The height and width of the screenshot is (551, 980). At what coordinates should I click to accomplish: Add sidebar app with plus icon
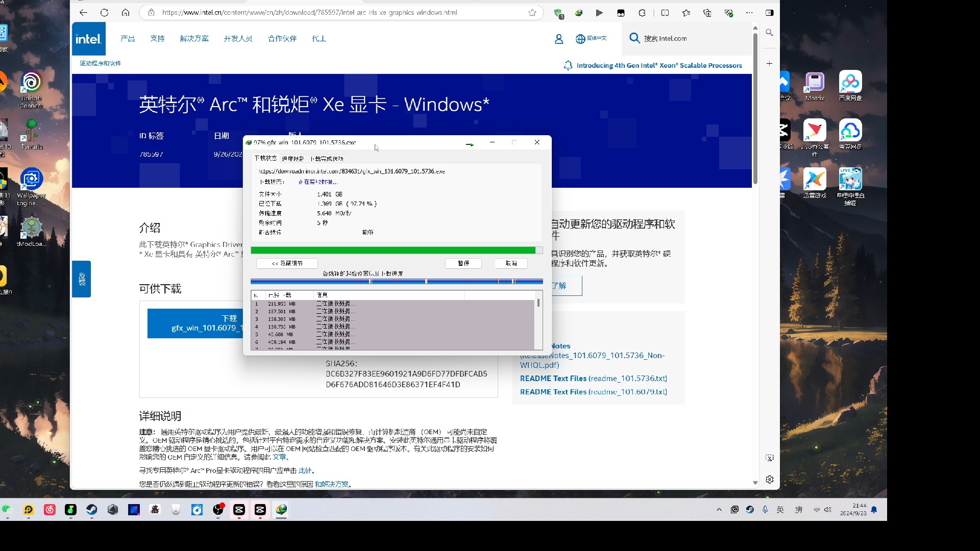tap(769, 64)
